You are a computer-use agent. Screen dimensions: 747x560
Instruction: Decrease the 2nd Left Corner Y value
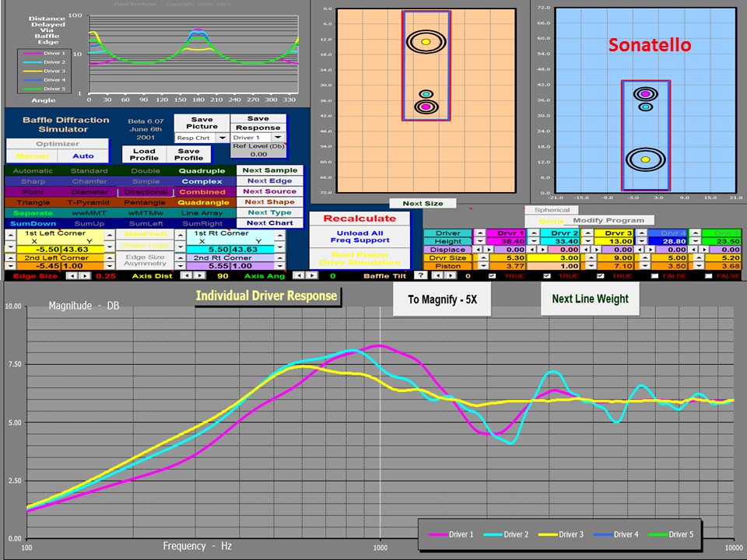click(110, 266)
